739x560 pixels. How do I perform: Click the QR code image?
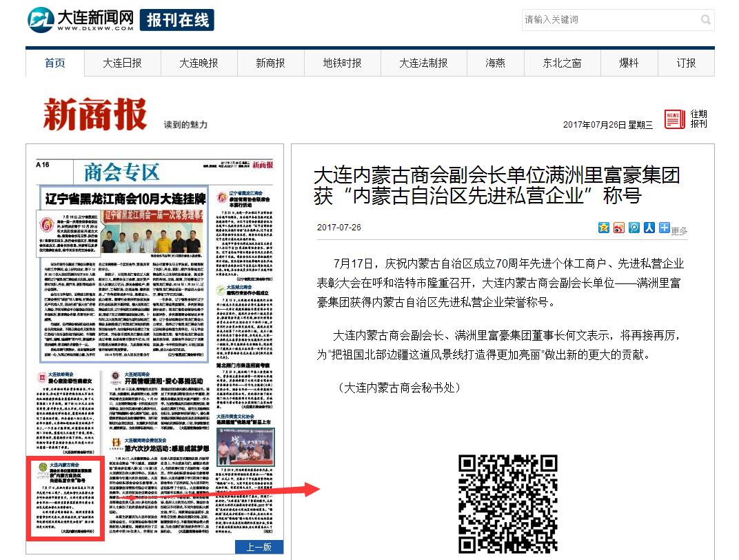coord(508,504)
